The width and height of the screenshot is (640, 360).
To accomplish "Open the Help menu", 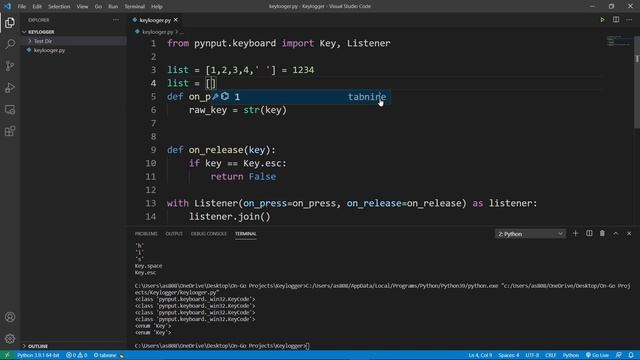I will pyautogui.click(x=157, y=7).
